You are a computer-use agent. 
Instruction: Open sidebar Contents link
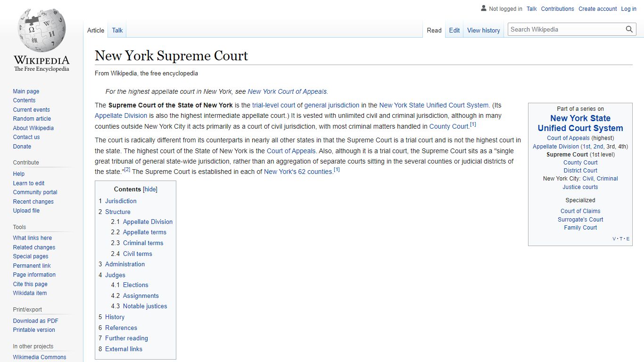click(24, 100)
